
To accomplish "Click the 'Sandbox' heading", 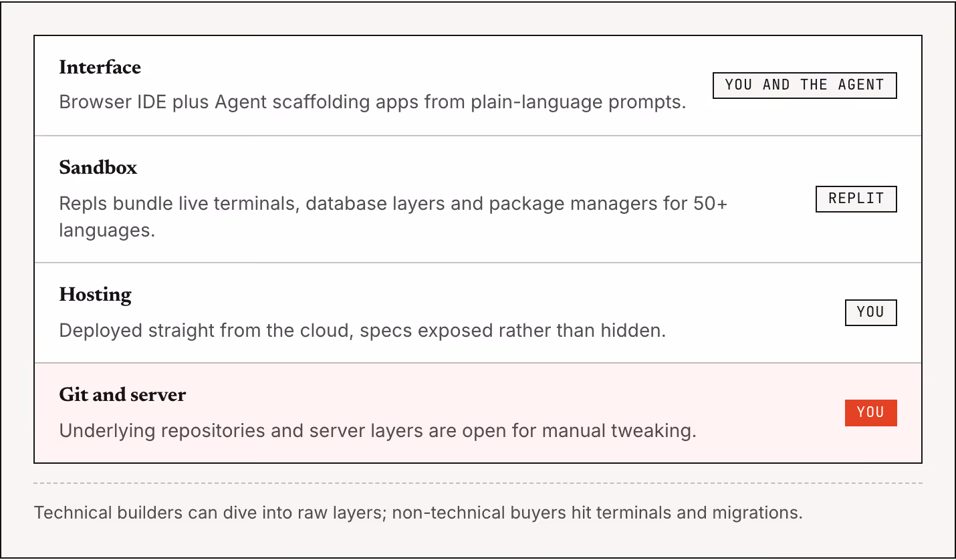I will click(x=98, y=168).
